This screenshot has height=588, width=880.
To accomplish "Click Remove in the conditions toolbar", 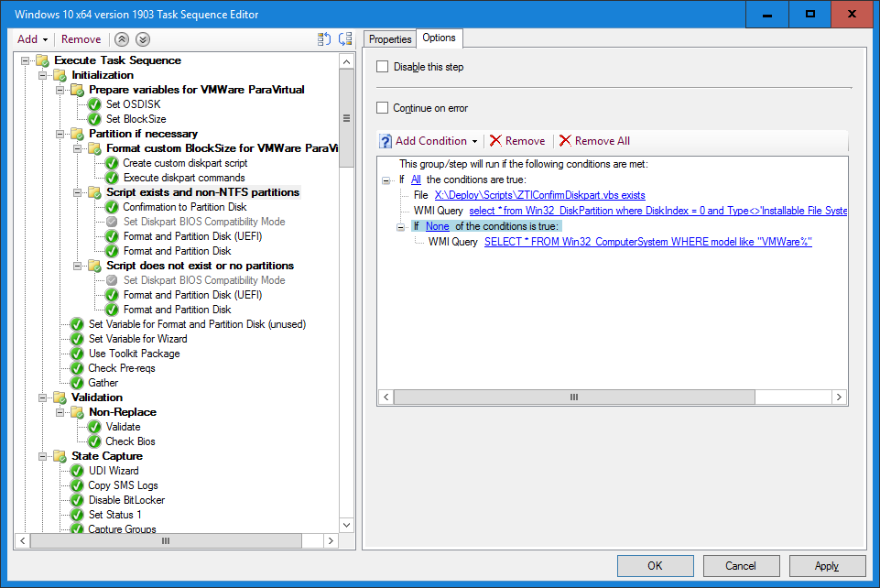I will tap(516, 141).
